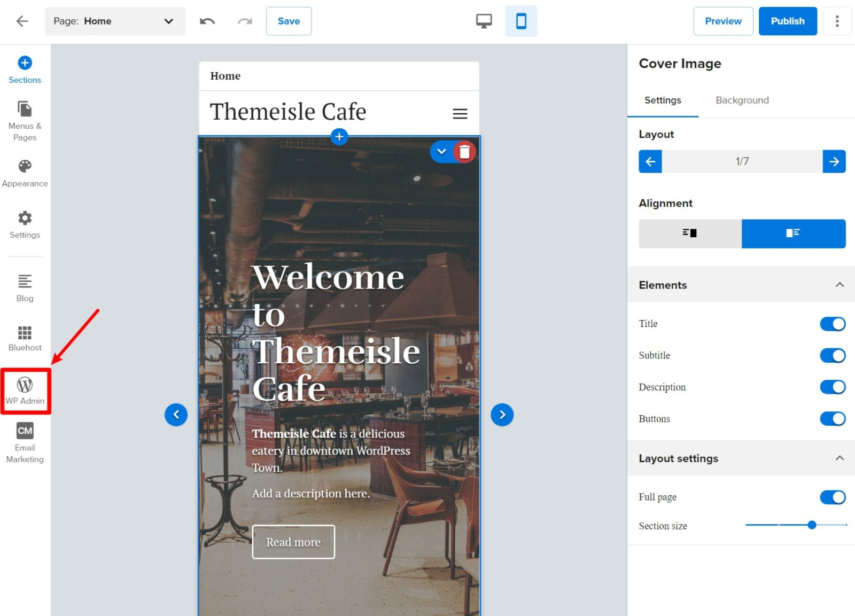855x616 pixels.
Task: Click the Publish button
Action: pos(787,21)
